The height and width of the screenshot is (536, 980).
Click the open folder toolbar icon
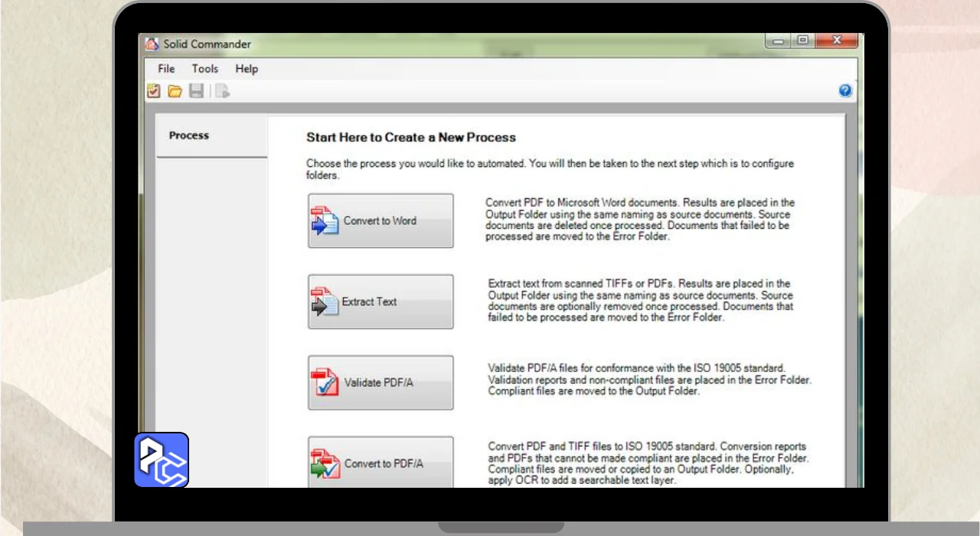point(175,91)
